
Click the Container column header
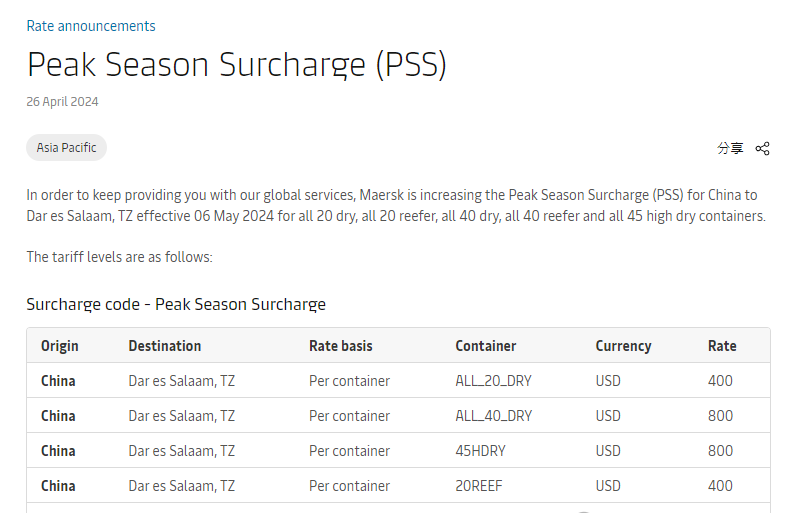[486, 346]
